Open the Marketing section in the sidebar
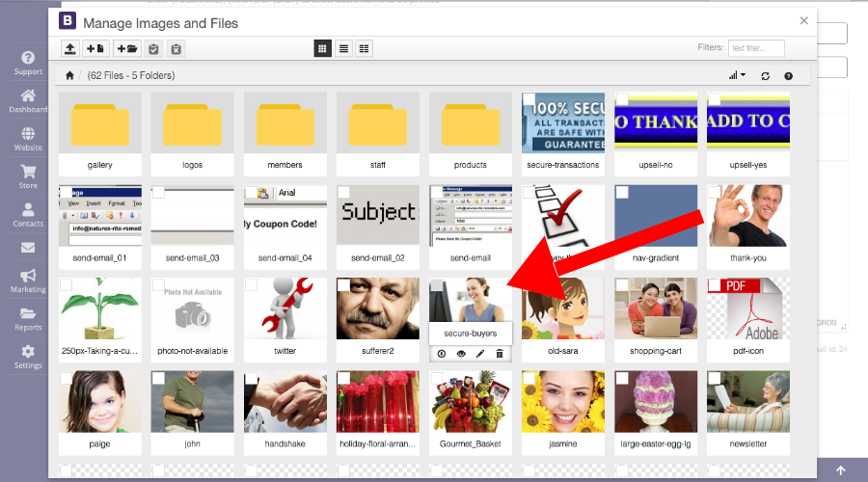The height and width of the screenshot is (482, 868). [x=28, y=281]
